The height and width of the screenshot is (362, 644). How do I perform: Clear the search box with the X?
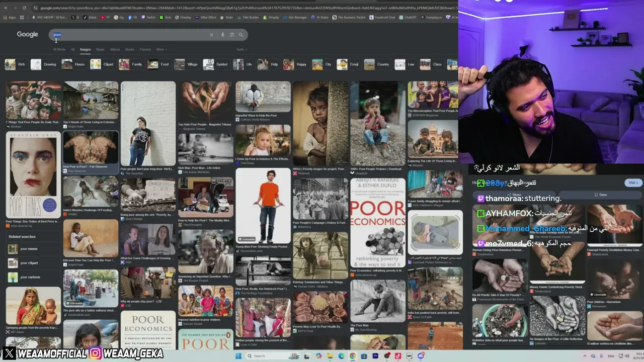point(211,35)
